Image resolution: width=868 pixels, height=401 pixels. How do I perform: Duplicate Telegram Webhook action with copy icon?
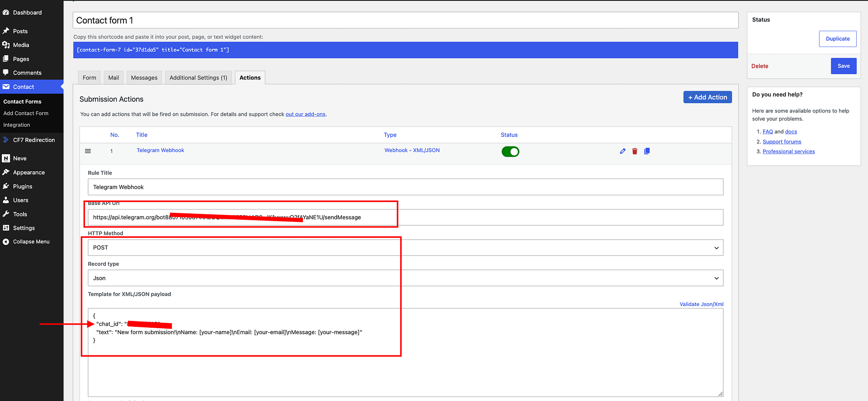coord(647,151)
